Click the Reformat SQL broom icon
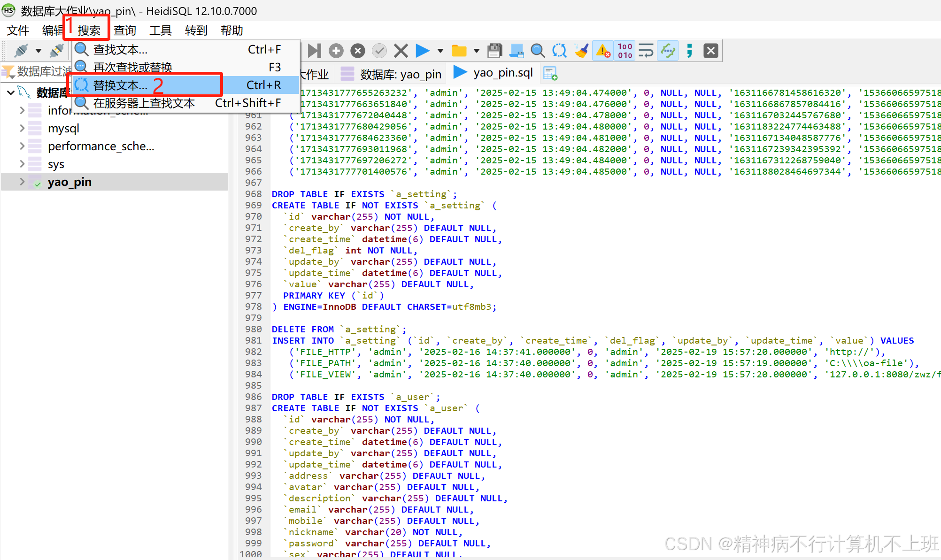Image resolution: width=941 pixels, height=560 pixels. pyautogui.click(x=581, y=51)
